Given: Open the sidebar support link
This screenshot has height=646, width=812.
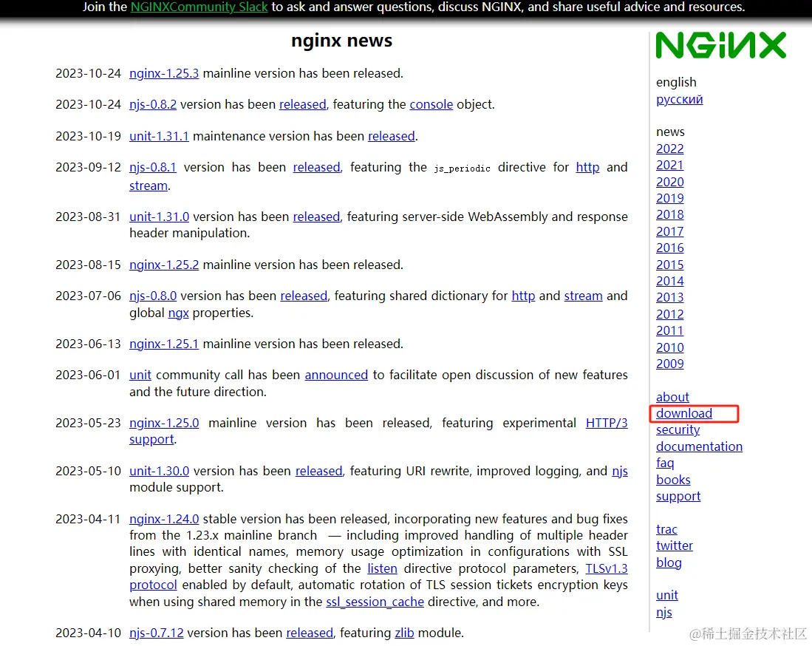Looking at the screenshot, I should coord(678,497).
